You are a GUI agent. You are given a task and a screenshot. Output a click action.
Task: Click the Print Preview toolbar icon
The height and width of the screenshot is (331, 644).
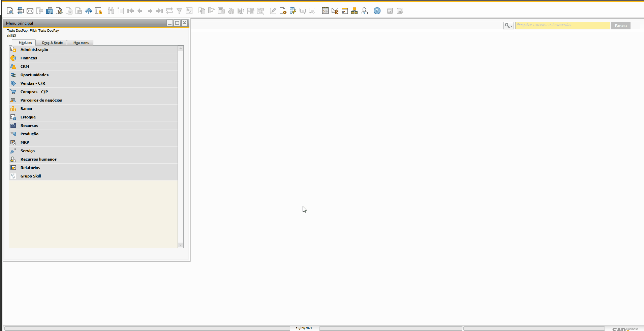tap(10, 11)
